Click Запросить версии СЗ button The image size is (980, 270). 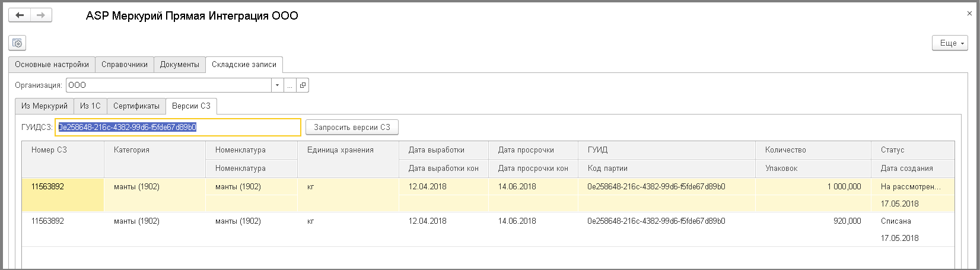pyautogui.click(x=352, y=127)
